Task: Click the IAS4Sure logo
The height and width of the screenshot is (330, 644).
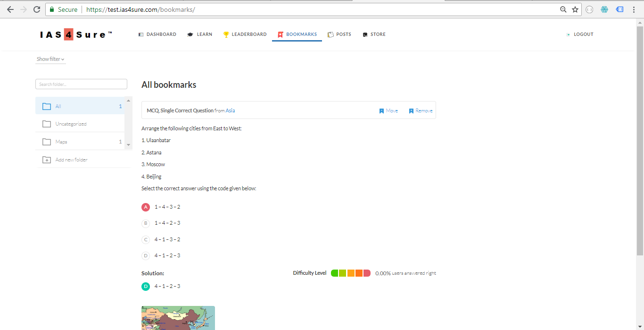Action: pos(76,34)
